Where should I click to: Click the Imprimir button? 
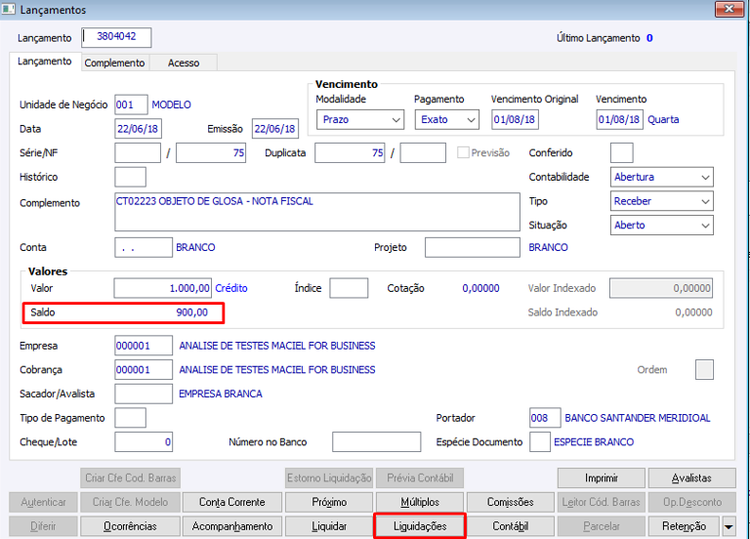(x=601, y=478)
